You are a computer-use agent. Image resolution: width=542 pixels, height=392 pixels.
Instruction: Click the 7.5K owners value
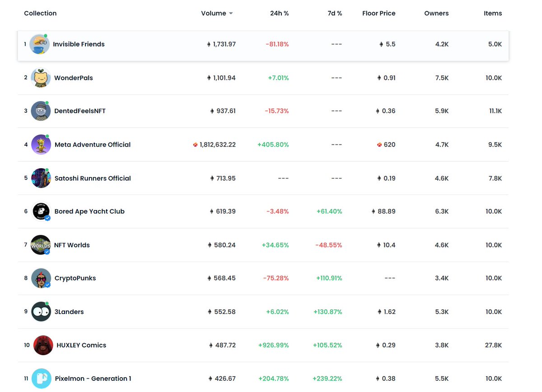coord(442,78)
